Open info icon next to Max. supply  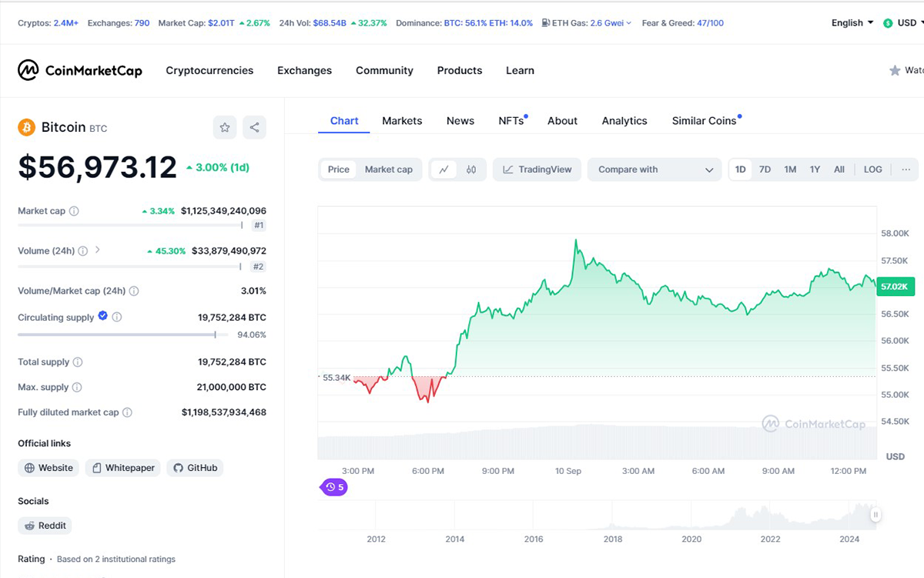pyautogui.click(x=77, y=388)
